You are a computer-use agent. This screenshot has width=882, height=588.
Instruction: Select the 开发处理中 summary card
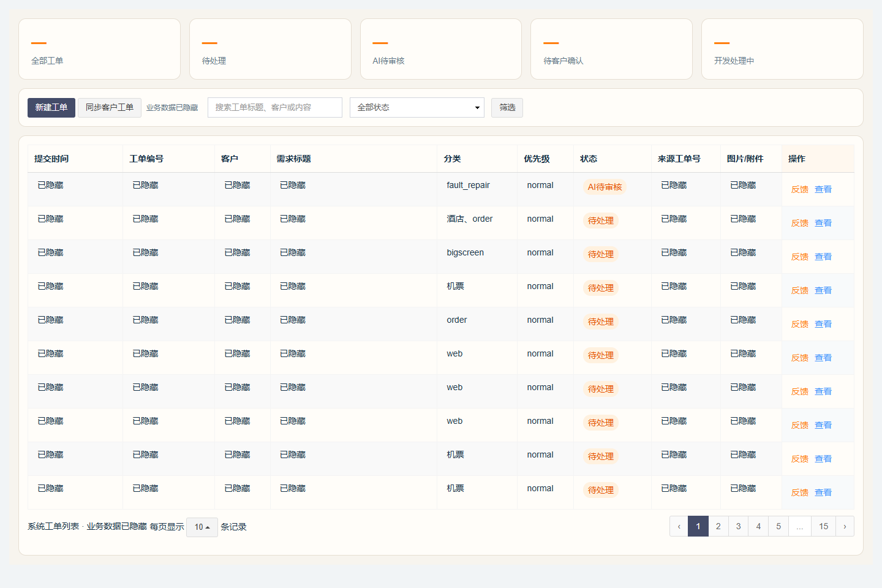(782, 49)
